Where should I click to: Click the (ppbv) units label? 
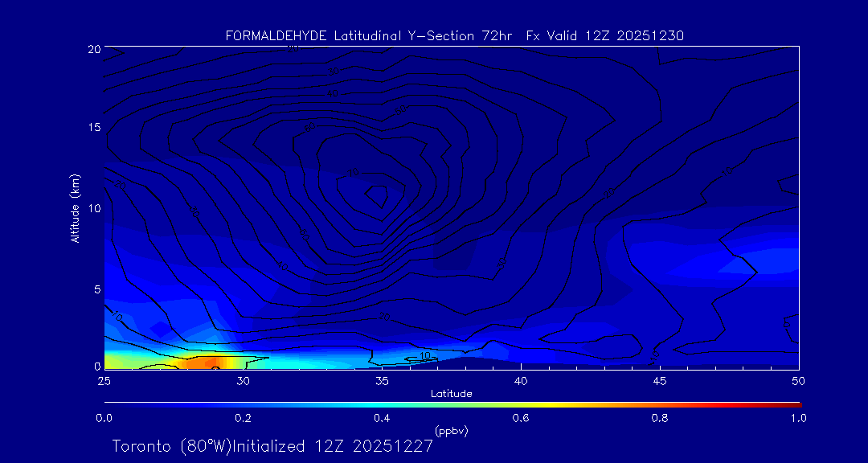451,431
